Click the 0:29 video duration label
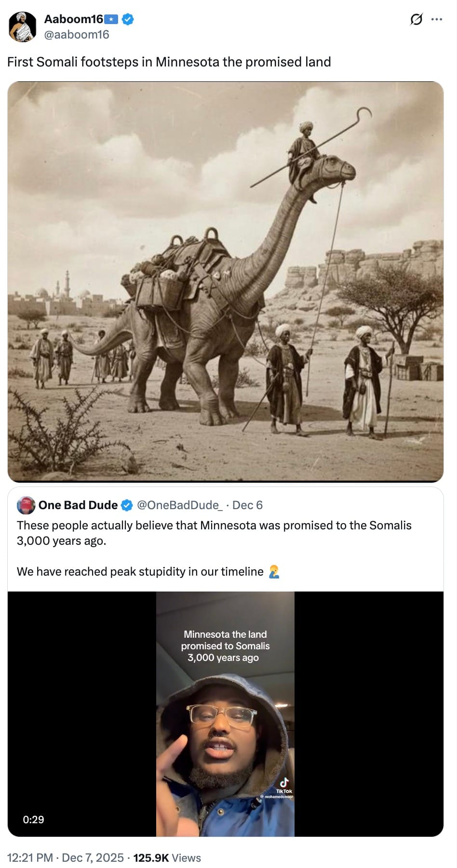457x868 pixels. point(33,819)
